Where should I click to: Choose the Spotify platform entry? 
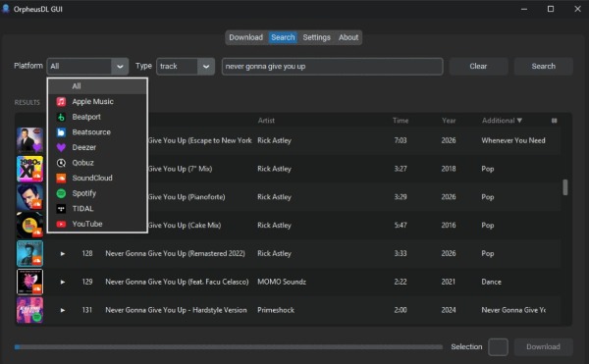[x=97, y=193]
